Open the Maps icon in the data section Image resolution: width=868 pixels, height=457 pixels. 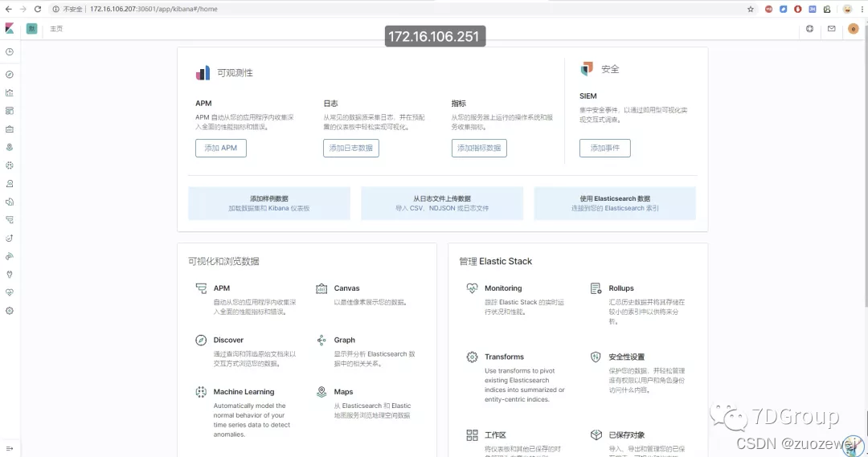coord(321,392)
